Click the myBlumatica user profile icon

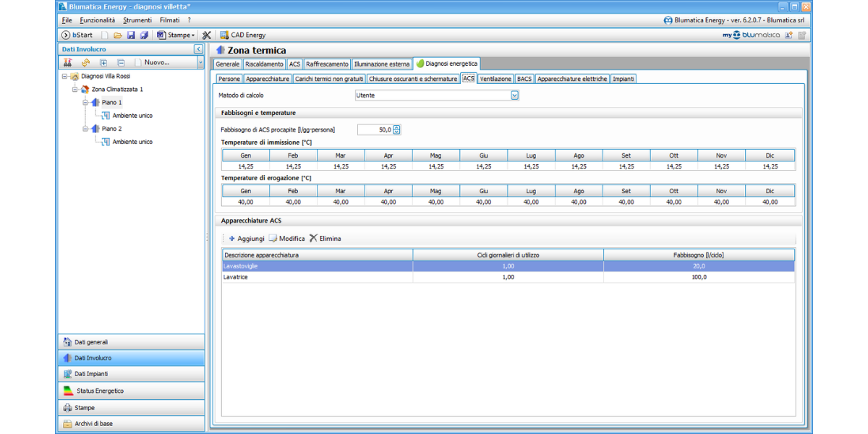click(788, 35)
